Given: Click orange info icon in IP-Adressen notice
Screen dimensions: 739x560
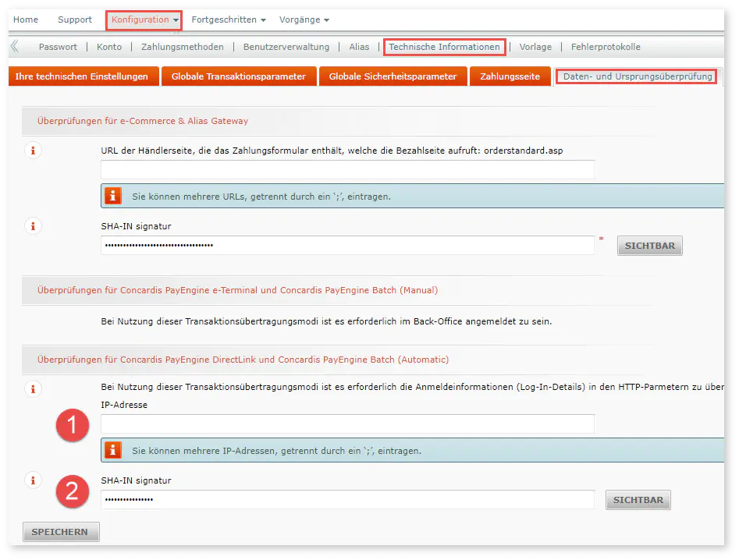Looking at the screenshot, I should 114,450.
